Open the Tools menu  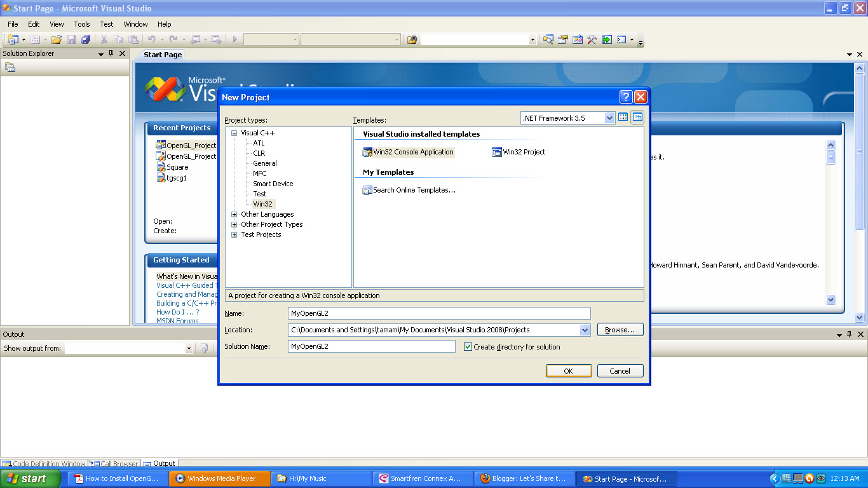tap(82, 24)
